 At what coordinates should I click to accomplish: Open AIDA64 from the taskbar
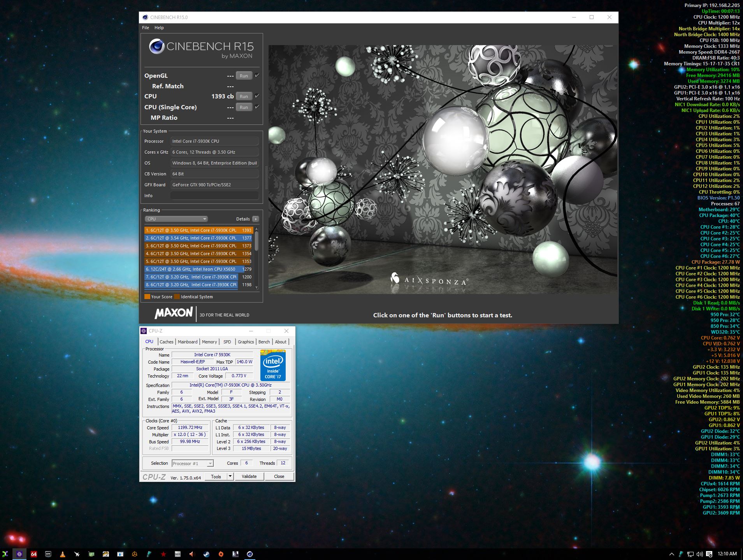(34, 554)
